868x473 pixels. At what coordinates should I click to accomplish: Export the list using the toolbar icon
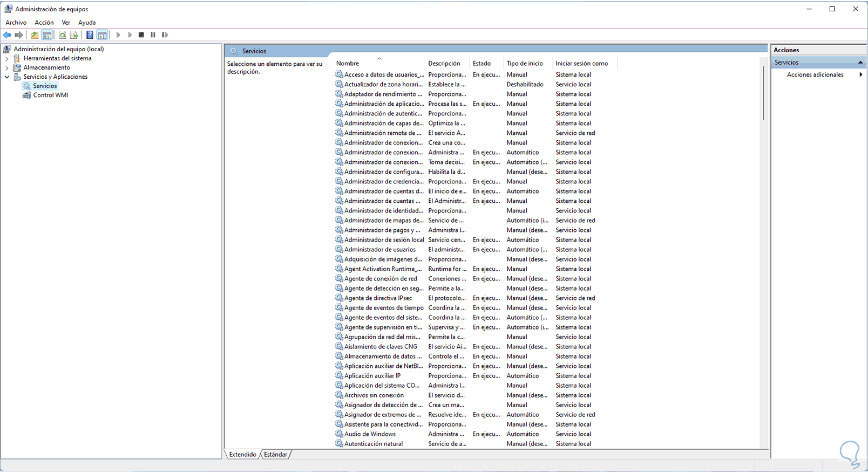(x=74, y=35)
